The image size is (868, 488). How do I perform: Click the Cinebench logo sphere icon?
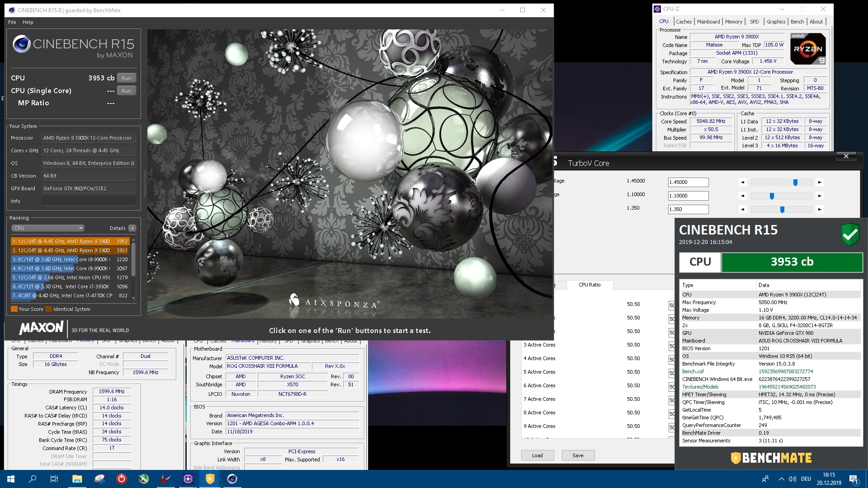point(21,44)
